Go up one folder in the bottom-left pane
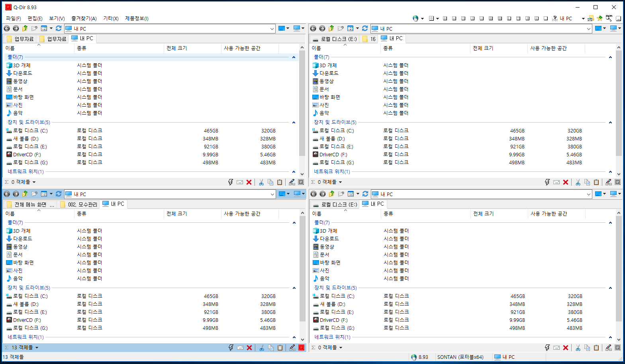625x364 pixels. tap(25, 194)
